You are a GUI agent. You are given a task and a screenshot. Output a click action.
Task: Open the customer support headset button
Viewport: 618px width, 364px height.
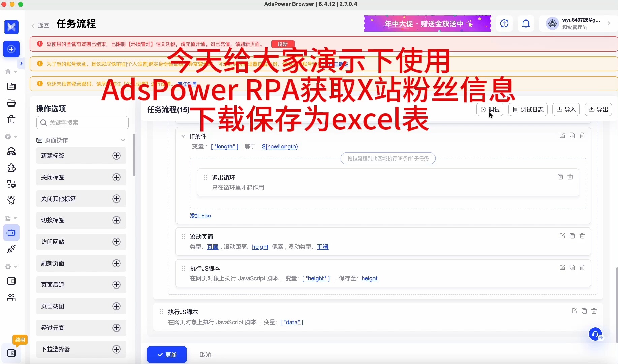click(x=596, y=334)
